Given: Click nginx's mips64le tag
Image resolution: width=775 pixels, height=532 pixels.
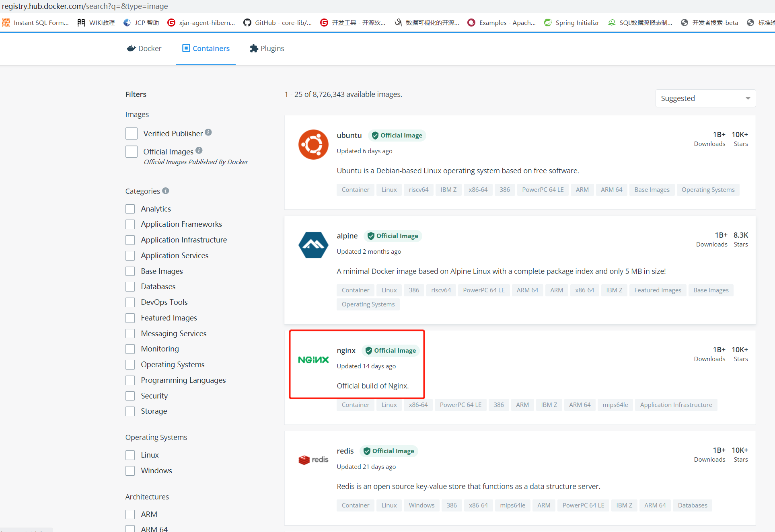Looking at the screenshot, I should [615, 405].
